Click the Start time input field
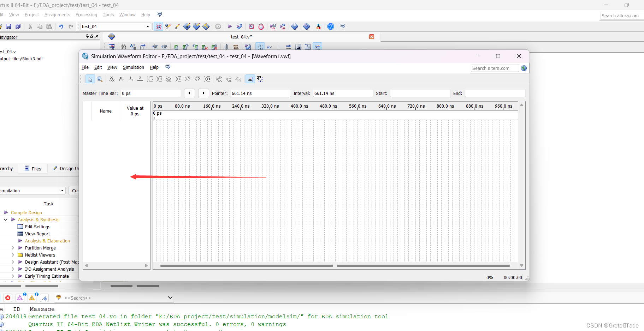 coord(420,93)
